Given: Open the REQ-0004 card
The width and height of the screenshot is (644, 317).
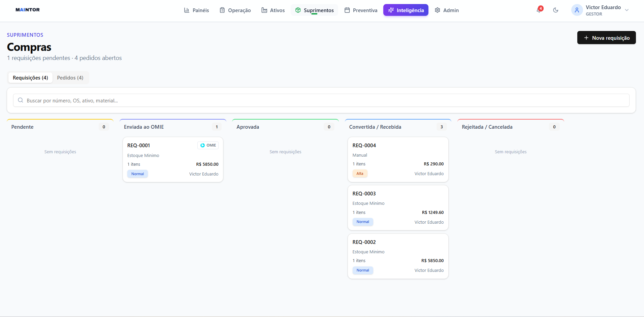Looking at the screenshot, I should [x=398, y=159].
